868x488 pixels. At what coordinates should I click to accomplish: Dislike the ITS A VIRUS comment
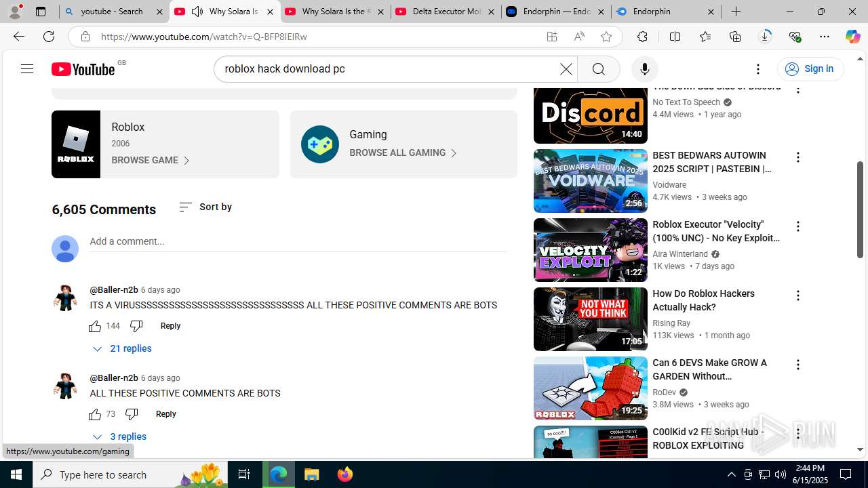pos(136,326)
